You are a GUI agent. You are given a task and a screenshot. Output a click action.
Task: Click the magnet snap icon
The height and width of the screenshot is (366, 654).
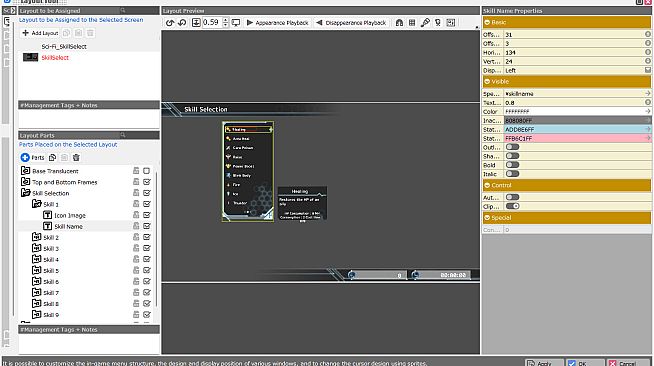[x=399, y=23]
